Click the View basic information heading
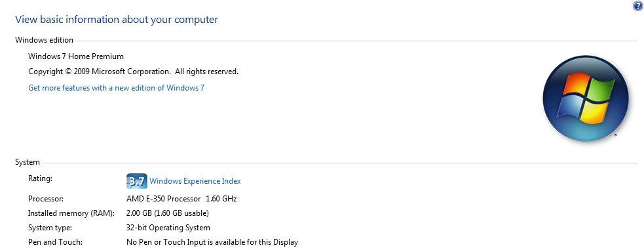 pyautogui.click(x=117, y=19)
